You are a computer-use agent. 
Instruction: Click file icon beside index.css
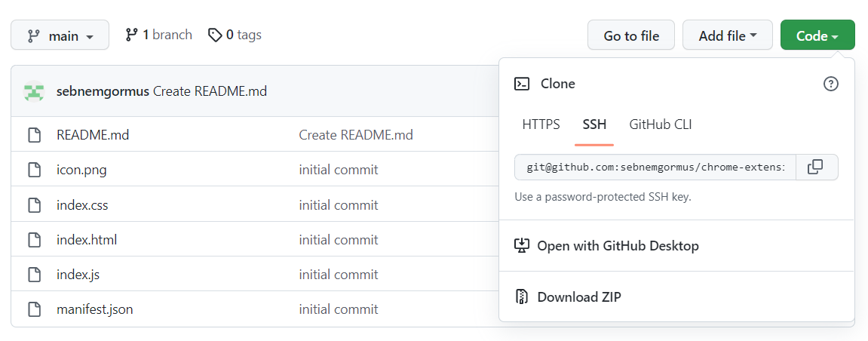coord(35,204)
